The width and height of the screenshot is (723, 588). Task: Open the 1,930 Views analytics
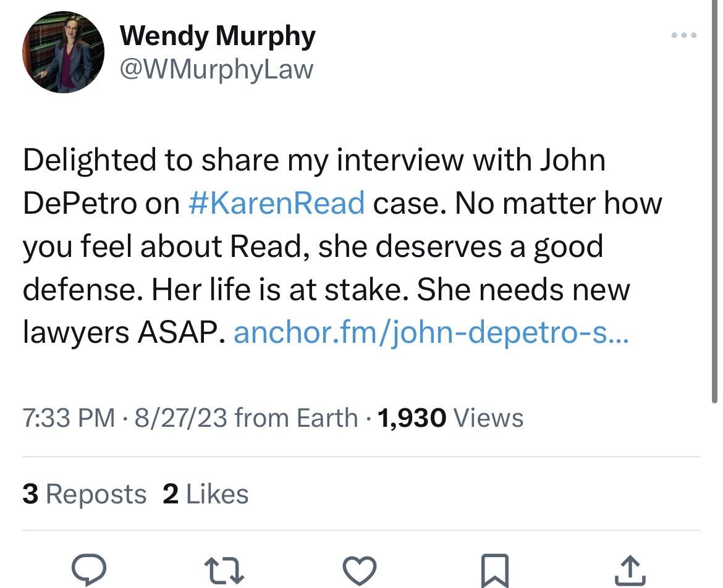450,418
